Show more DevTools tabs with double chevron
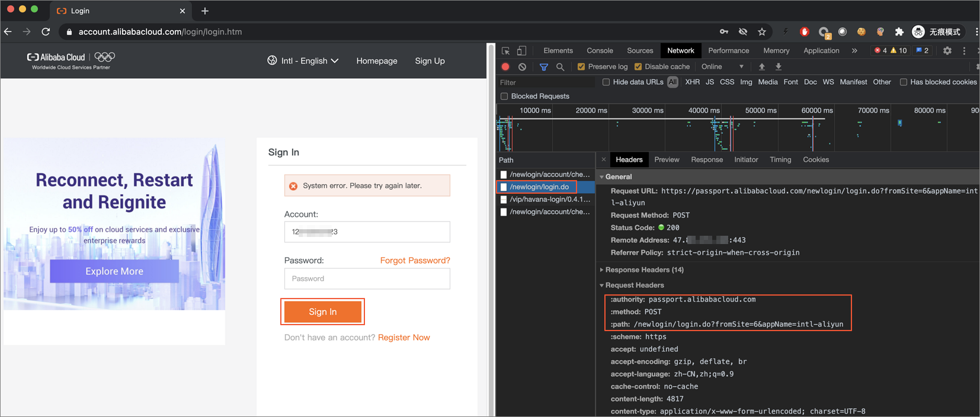The image size is (980, 417). (854, 51)
